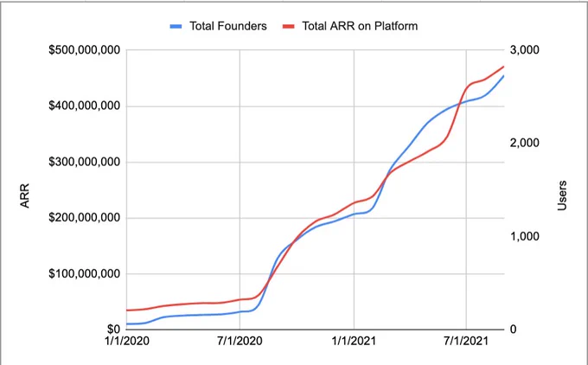Click the $300,000,000 axis label
Image resolution: width=588 pixels, height=365 pixels.
coord(85,162)
